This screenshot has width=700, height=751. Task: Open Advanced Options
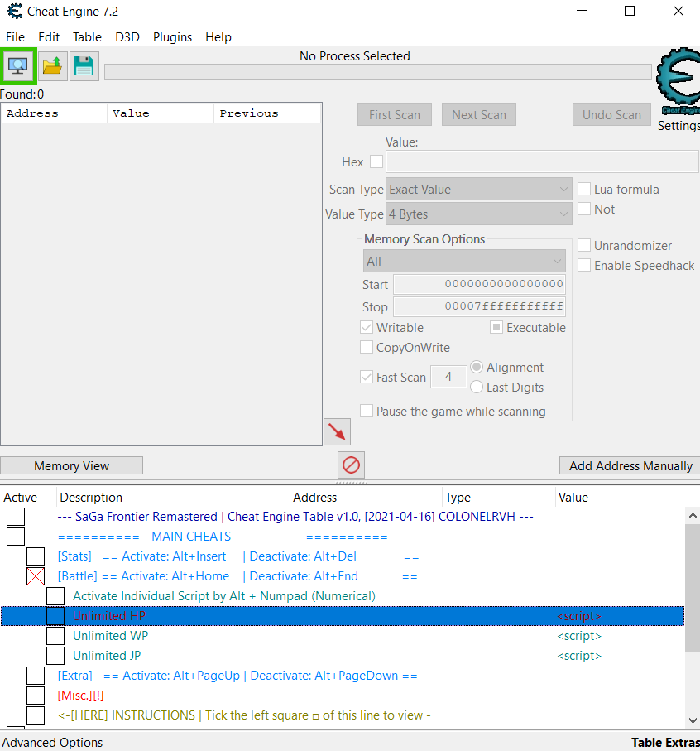[x=53, y=743]
